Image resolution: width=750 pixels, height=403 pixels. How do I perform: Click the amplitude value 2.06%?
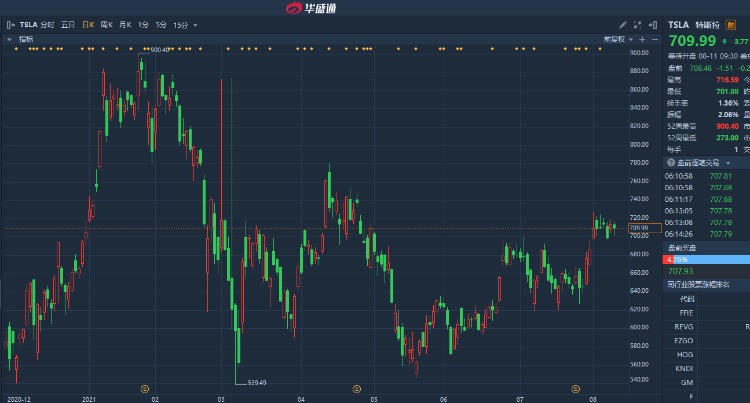[728, 114]
